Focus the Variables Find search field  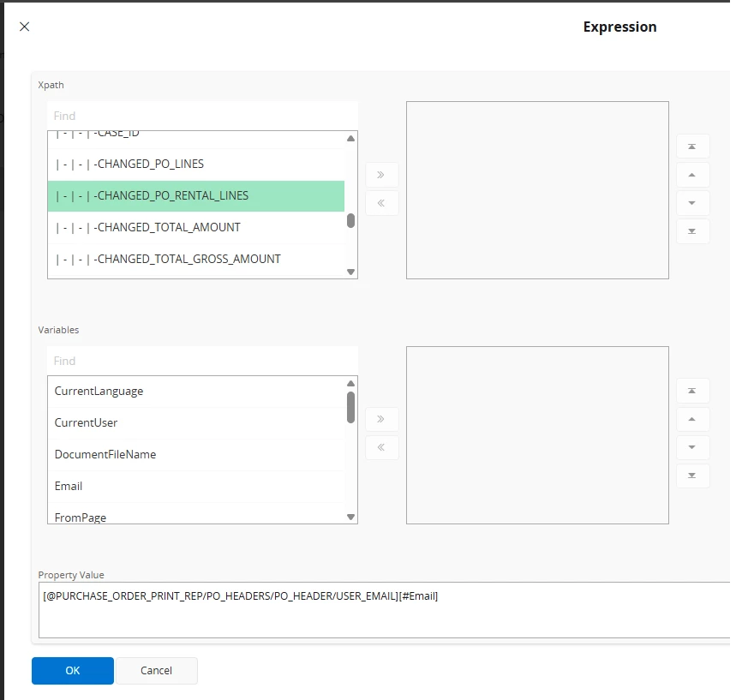pyautogui.click(x=202, y=361)
